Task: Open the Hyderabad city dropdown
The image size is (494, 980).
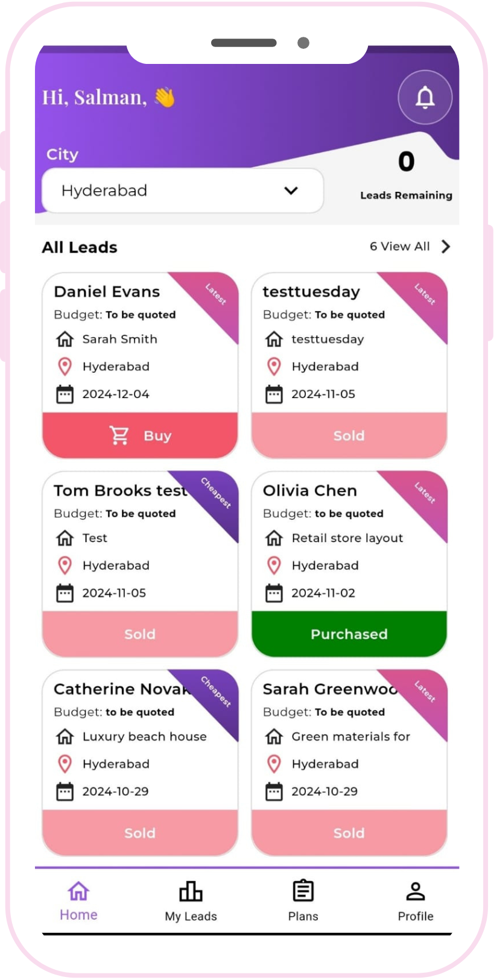Action: 182,191
